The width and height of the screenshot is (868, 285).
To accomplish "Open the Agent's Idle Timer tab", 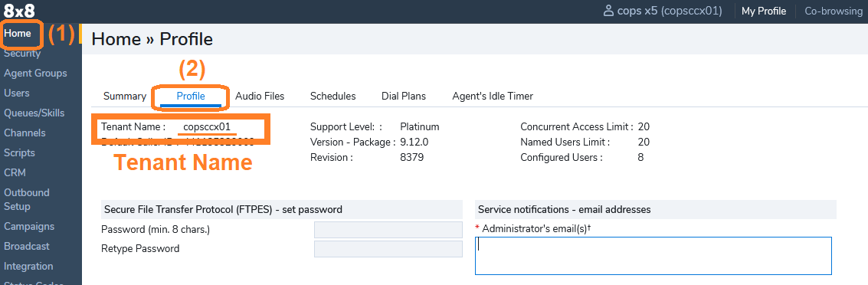I will [x=493, y=97].
